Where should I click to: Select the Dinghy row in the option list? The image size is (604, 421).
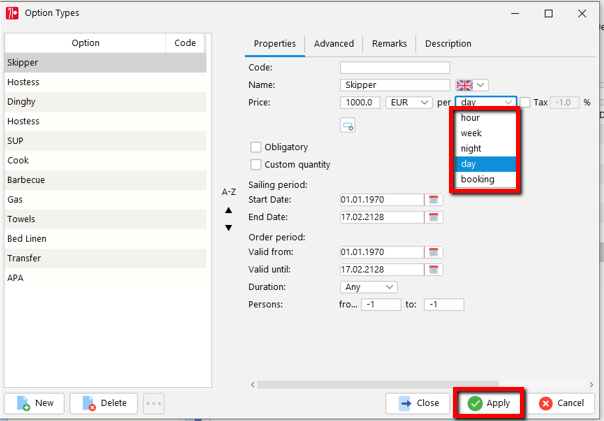click(105, 102)
